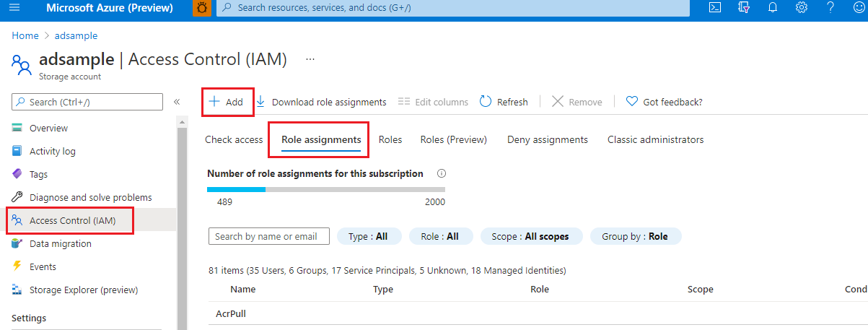Click the help question mark icon
The image size is (868, 330).
pos(830,8)
